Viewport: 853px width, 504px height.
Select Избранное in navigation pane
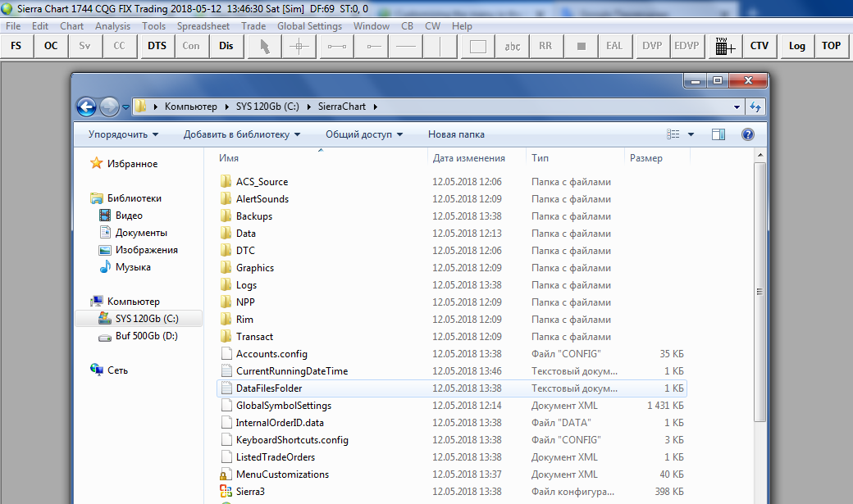point(132,164)
